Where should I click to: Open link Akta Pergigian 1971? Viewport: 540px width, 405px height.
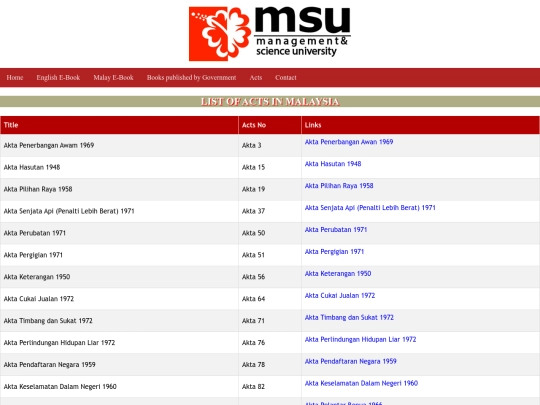point(334,252)
